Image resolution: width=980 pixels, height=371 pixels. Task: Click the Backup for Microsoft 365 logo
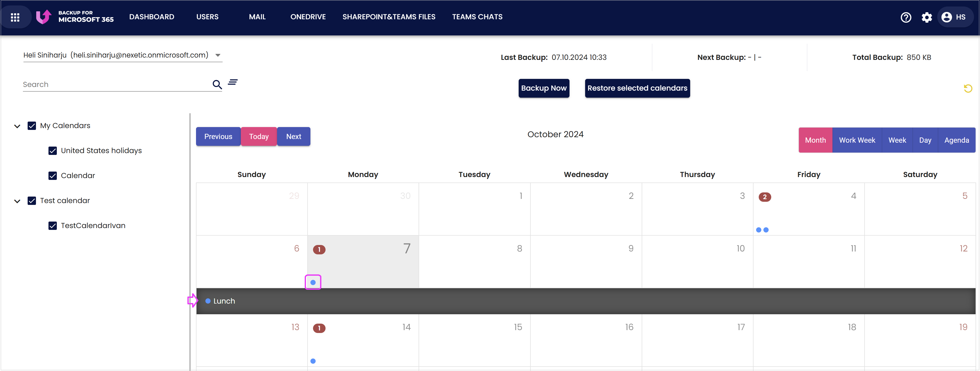tap(75, 17)
